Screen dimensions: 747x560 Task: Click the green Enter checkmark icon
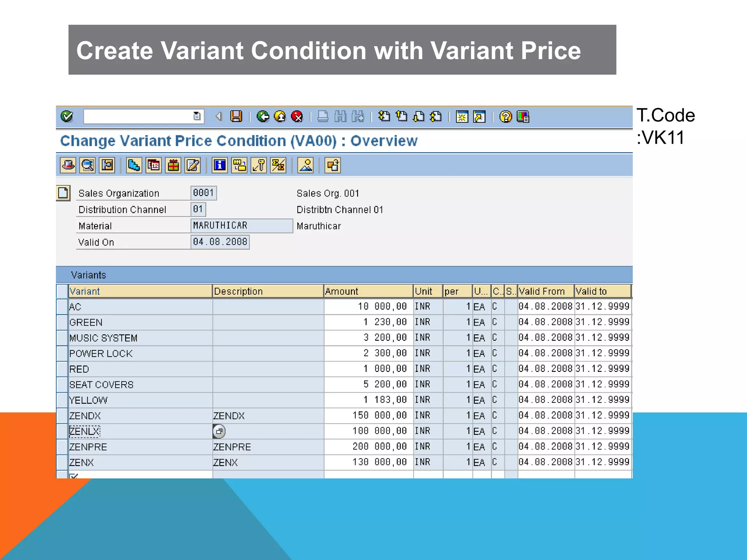pos(67,117)
